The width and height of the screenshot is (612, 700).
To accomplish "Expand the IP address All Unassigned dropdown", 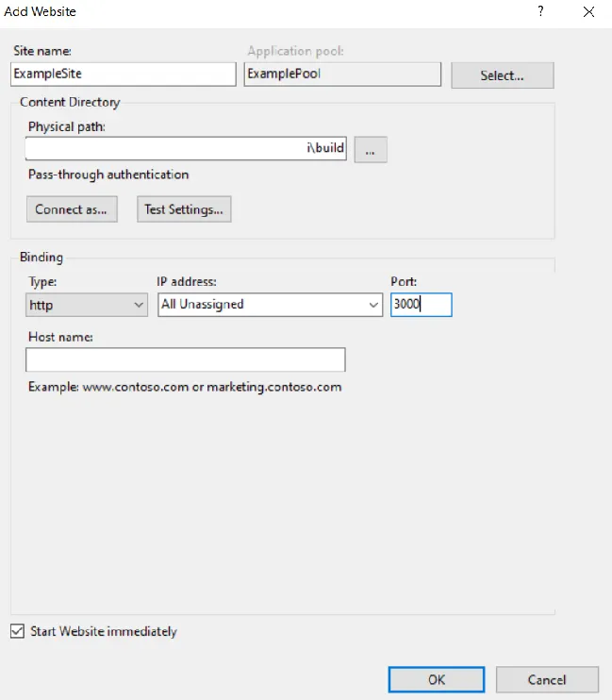I will [270, 305].
